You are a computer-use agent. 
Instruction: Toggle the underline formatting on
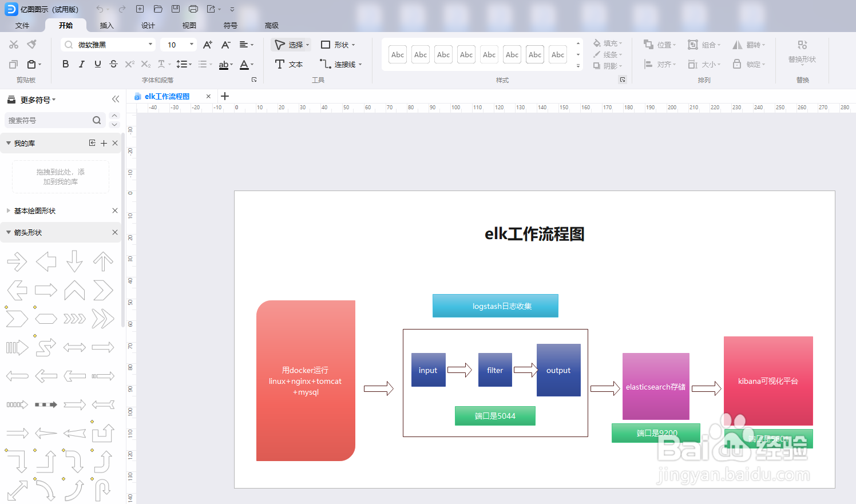(x=97, y=64)
